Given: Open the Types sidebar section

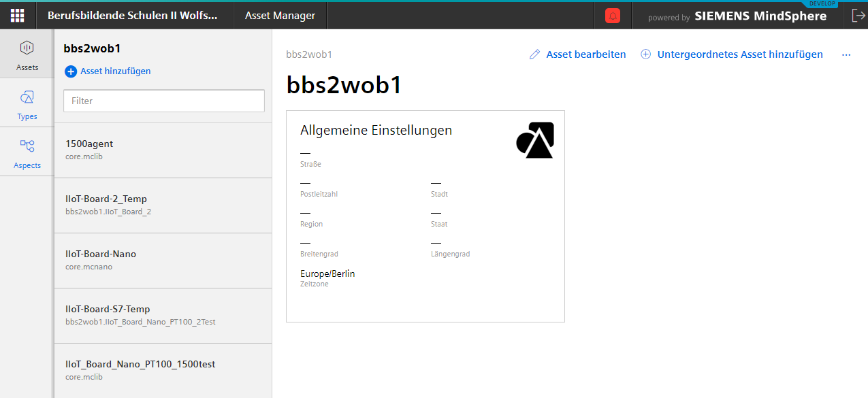Looking at the screenshot, I should (27, 104).
